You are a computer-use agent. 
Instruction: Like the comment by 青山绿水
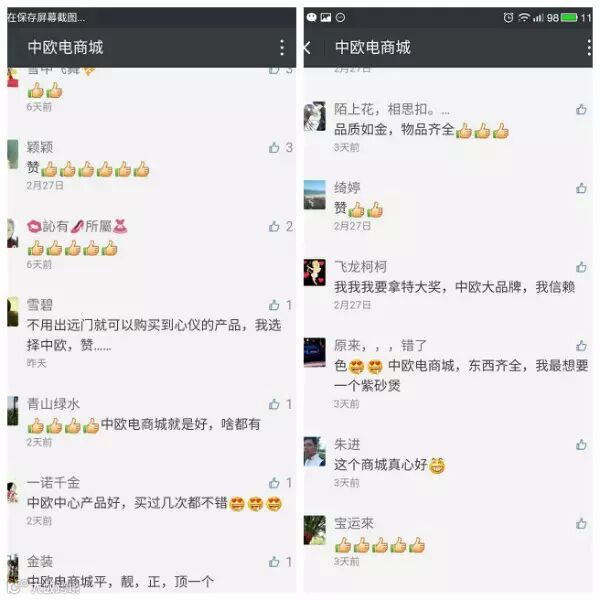pos(274,404)
